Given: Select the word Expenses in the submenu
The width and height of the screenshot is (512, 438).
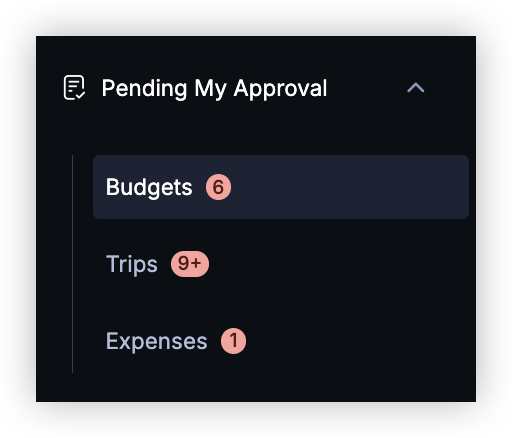Looking at the screenshot, I should click(157, 341).
